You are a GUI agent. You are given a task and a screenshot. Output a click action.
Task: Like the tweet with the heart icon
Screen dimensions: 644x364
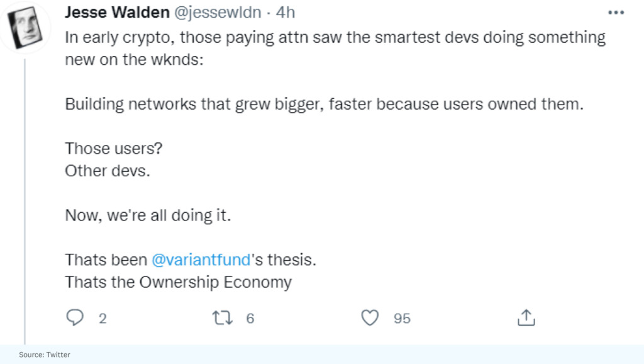[x=371, y=318]
